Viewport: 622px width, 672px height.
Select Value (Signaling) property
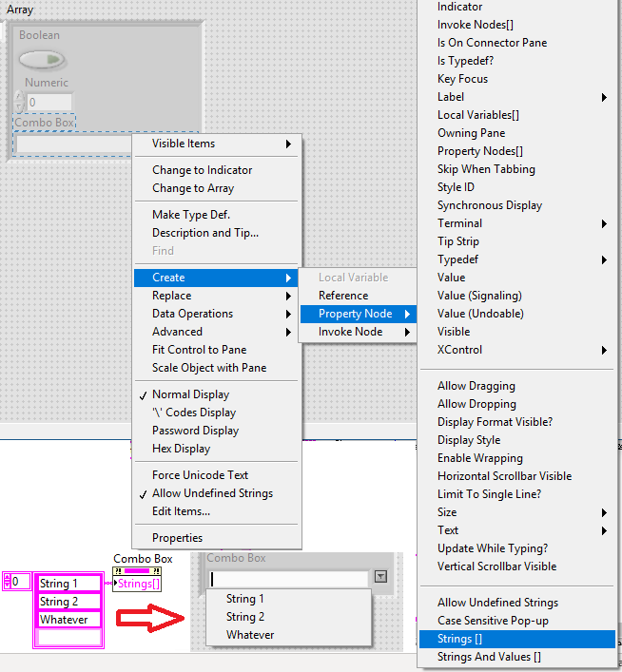(x=516, y=296)
